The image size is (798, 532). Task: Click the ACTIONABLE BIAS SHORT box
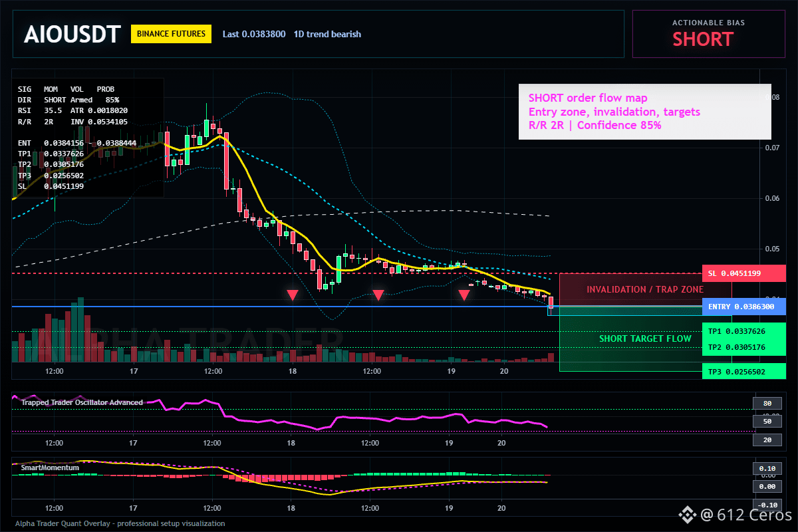tap(708, 34)
